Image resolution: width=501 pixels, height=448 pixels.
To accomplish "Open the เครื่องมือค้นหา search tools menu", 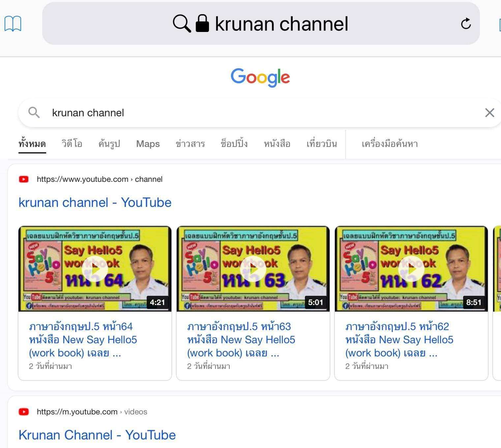I will 390,144.
